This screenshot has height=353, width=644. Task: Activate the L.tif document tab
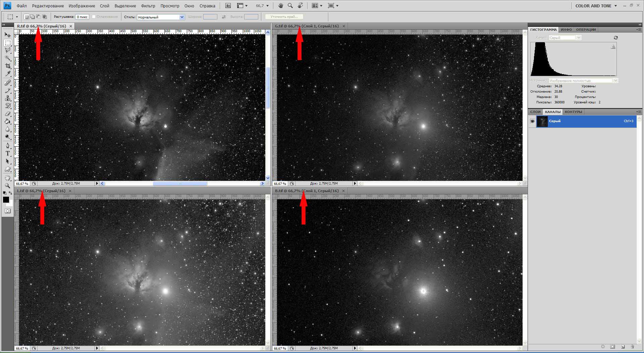tap(41, 191)
